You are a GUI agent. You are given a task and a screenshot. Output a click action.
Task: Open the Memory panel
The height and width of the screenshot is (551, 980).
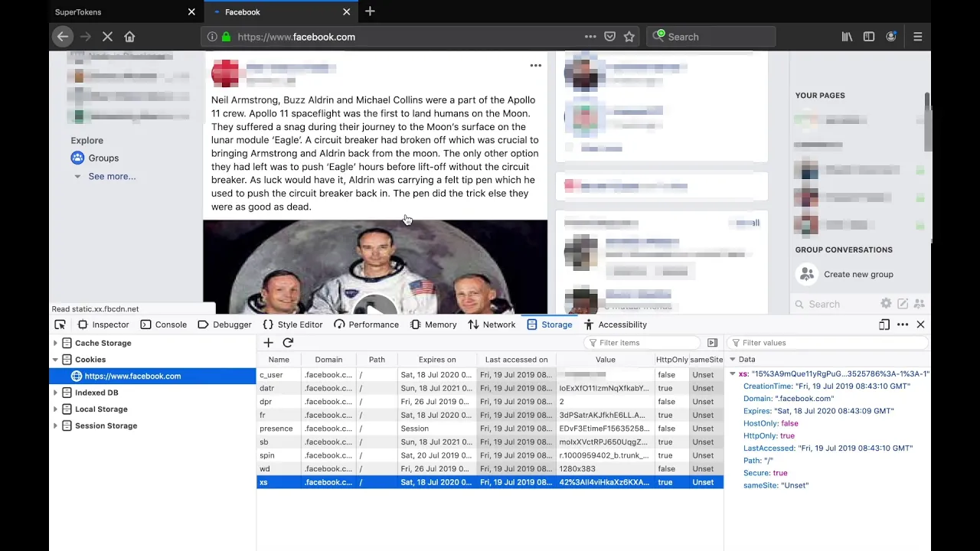pos(433,324)
